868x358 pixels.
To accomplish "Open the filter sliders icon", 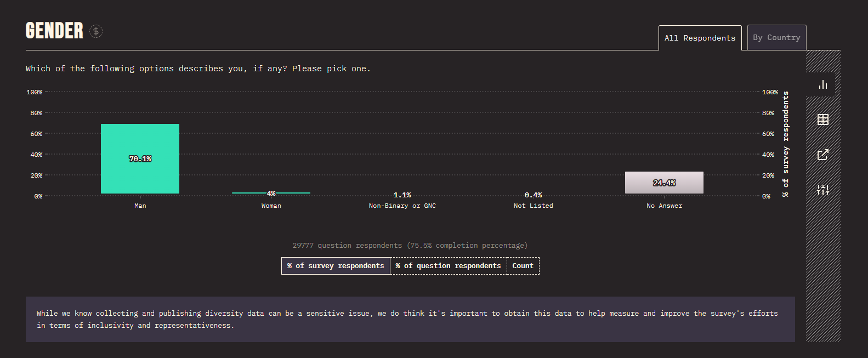I will 822,190.
